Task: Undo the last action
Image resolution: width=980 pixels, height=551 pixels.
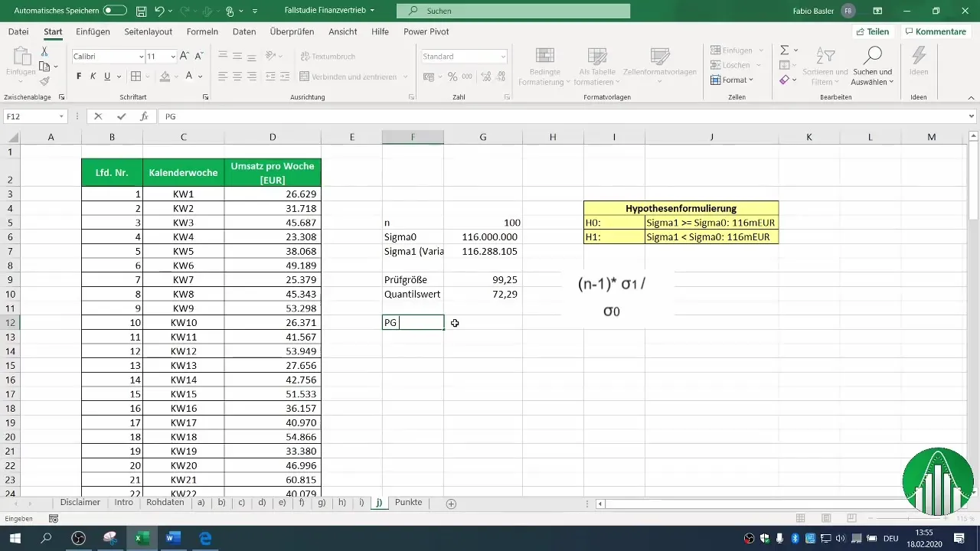Action: [x=159, y=11]
